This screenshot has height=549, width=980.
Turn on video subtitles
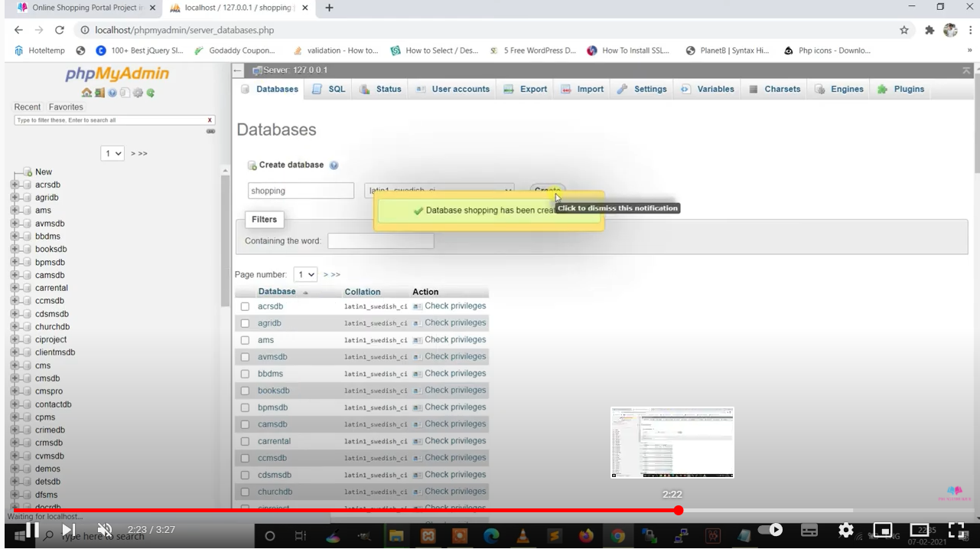point(809,530)
